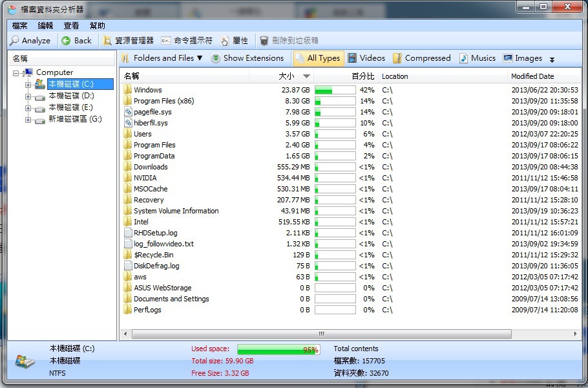The height and width of the screenshot is (388, 588).
Task: Select ASUS WebStorage row
Action: [x=162, y=288]
